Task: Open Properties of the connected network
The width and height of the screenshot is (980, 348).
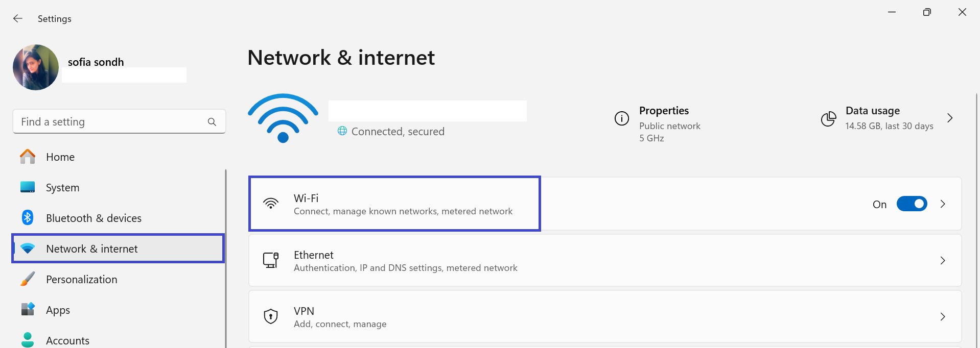Action: [x=664, y=111]
